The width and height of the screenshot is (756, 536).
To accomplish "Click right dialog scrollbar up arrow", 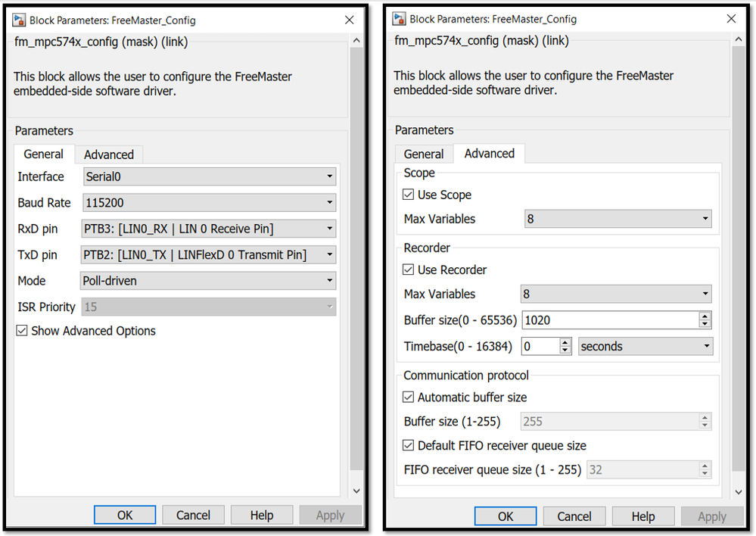I will [738, 39].
